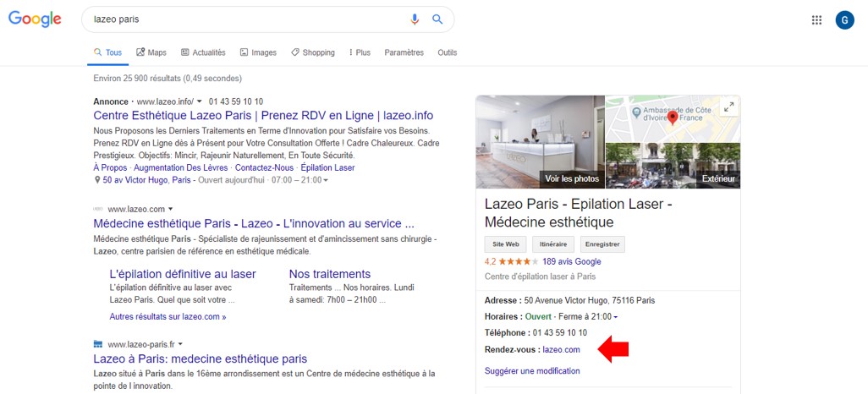
Task: Click Suggérer une modification
Action: [532, 371]
